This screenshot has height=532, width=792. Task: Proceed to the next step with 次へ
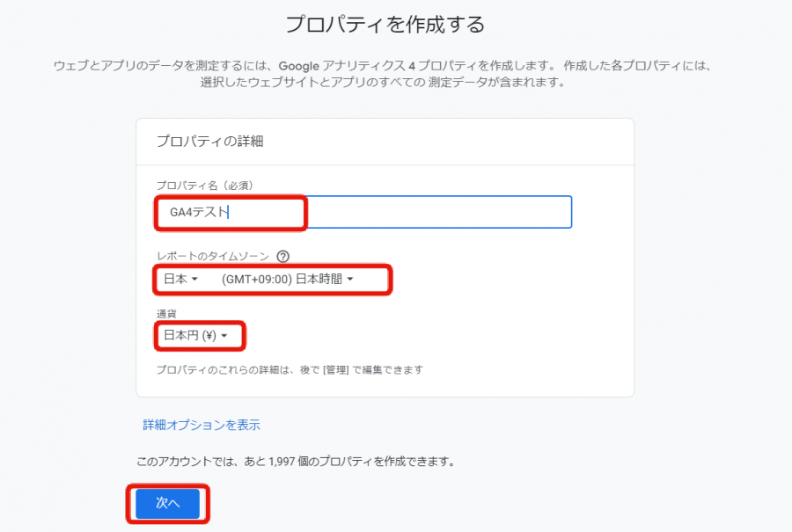pos(167,504)
